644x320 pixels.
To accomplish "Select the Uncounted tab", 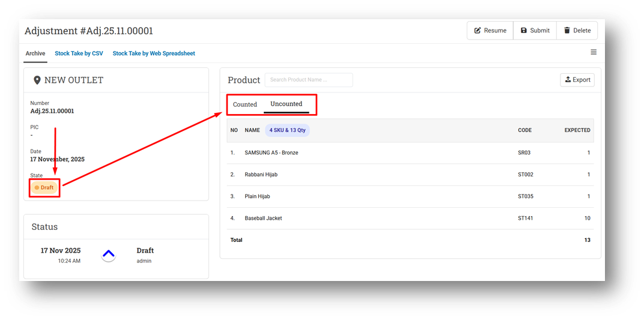I will pyautogui.click(x=287, y=104).
